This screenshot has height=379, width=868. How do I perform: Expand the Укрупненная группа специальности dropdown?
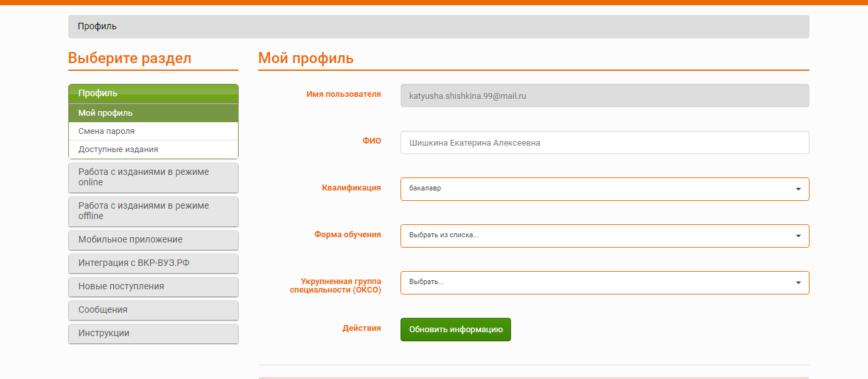click(x=604, y=283)
